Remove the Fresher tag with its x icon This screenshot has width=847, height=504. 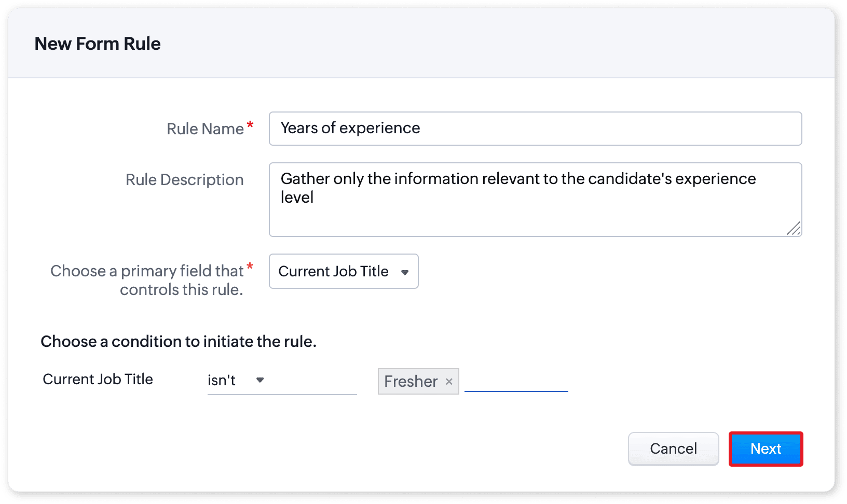tap(449, 382)
